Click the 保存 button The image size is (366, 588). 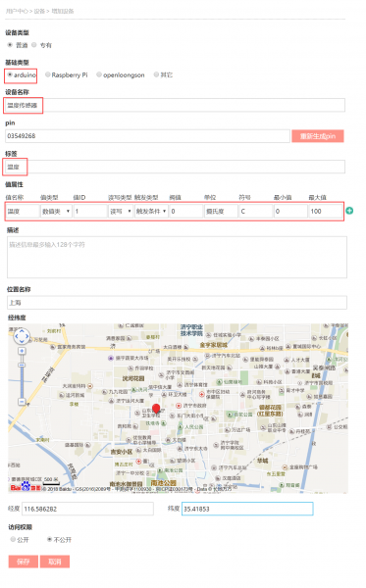click(24, 562)
